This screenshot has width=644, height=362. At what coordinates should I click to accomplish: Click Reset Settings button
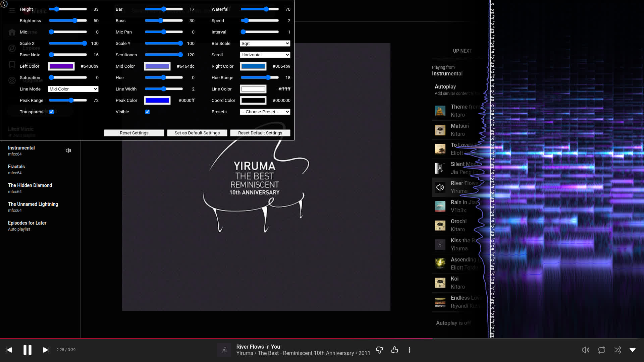[134, 133]
